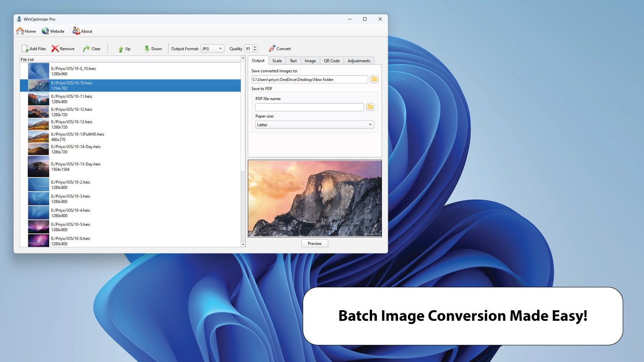Click the Home icon in the menu bar
Image resolution: width=644 pixels, height=362 pixels.
click(x=20, y=31)
